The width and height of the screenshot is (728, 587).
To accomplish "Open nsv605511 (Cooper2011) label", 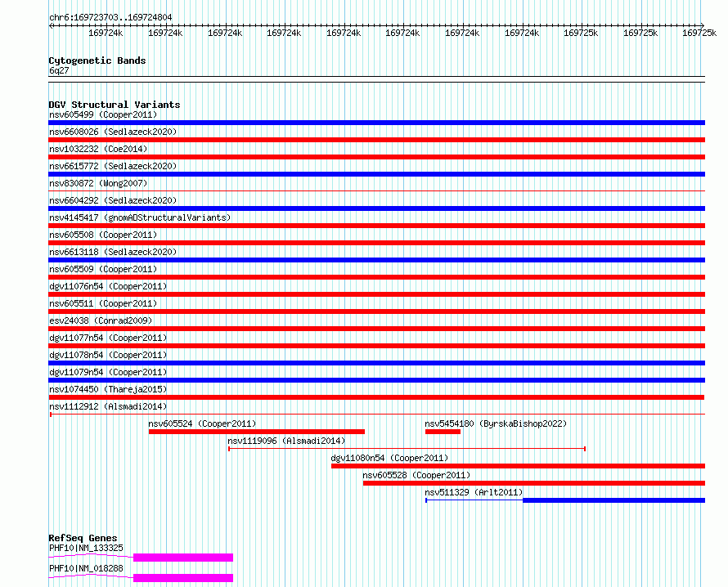I will [x=103, y=303].
